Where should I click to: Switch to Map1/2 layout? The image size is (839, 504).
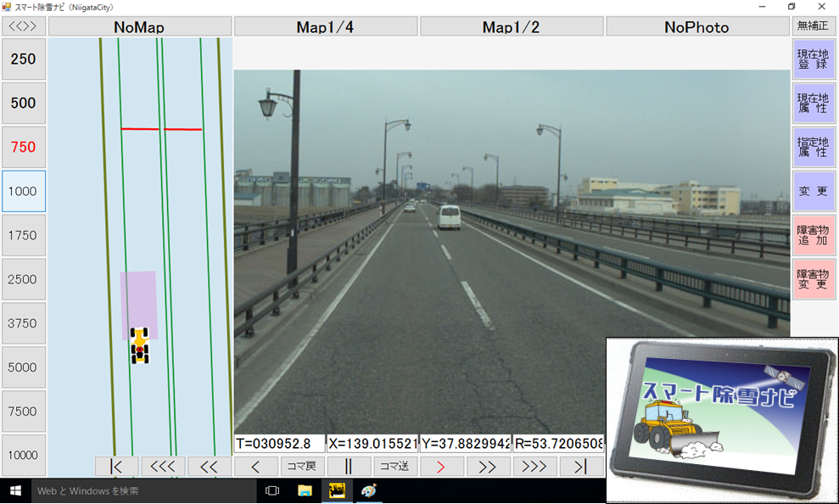coord(511,27)
